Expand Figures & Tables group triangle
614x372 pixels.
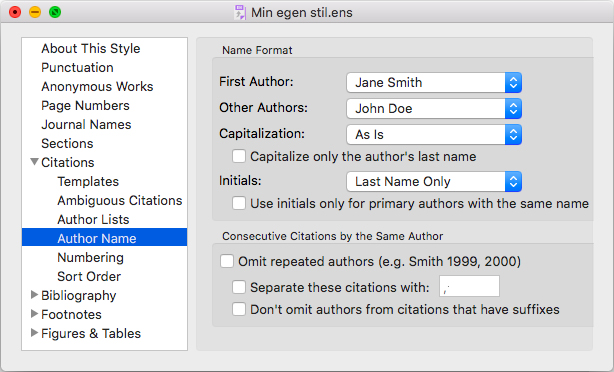point(34,333)
